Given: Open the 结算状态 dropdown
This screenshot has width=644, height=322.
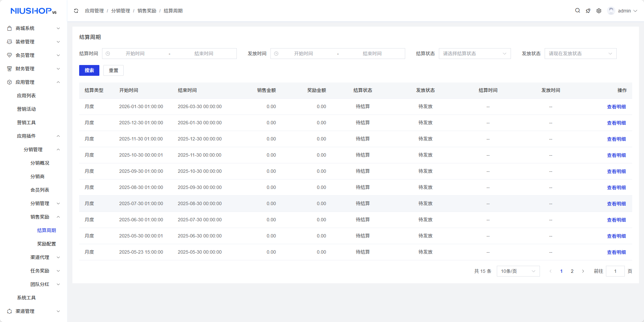Looking at the screenshot, I should (474, 54).
